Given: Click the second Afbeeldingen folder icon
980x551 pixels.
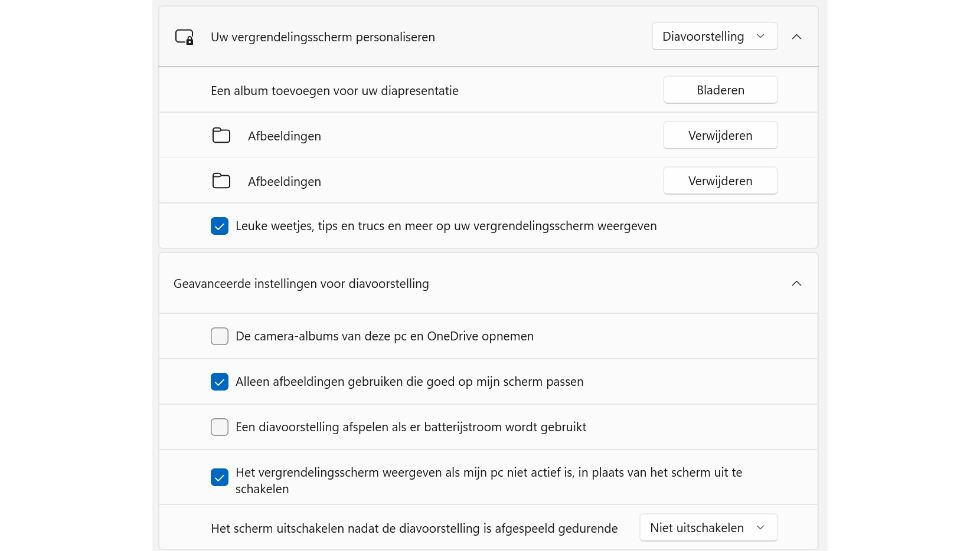Looking at the screenshot, I should [221, 181].
